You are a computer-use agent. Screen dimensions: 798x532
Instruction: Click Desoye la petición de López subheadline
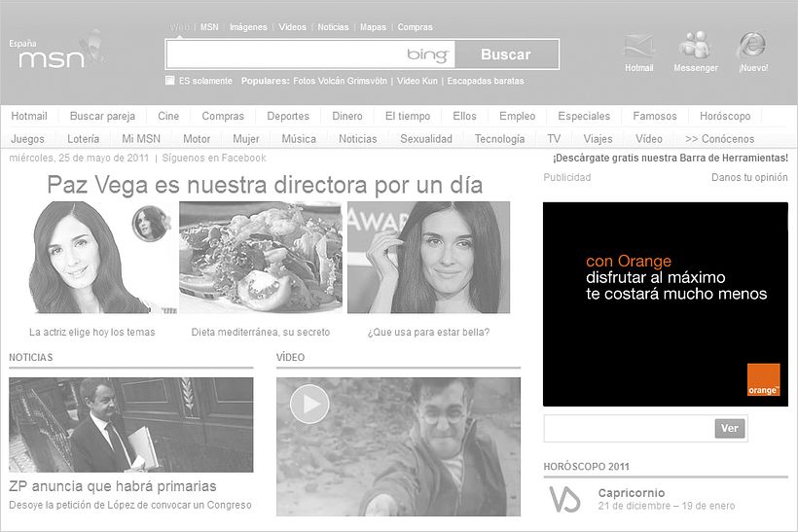[130, 505]
